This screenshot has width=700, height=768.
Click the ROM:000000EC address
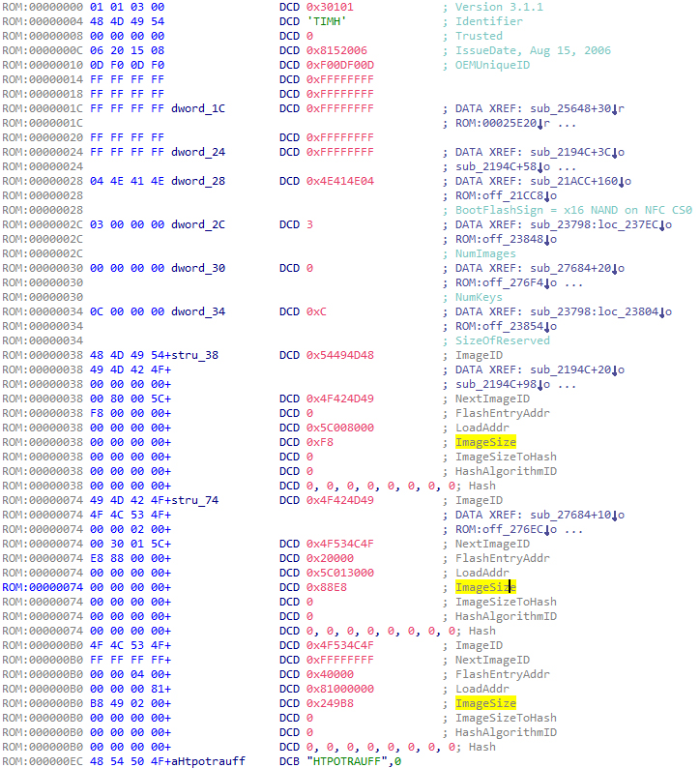click(x=43, y=761)
